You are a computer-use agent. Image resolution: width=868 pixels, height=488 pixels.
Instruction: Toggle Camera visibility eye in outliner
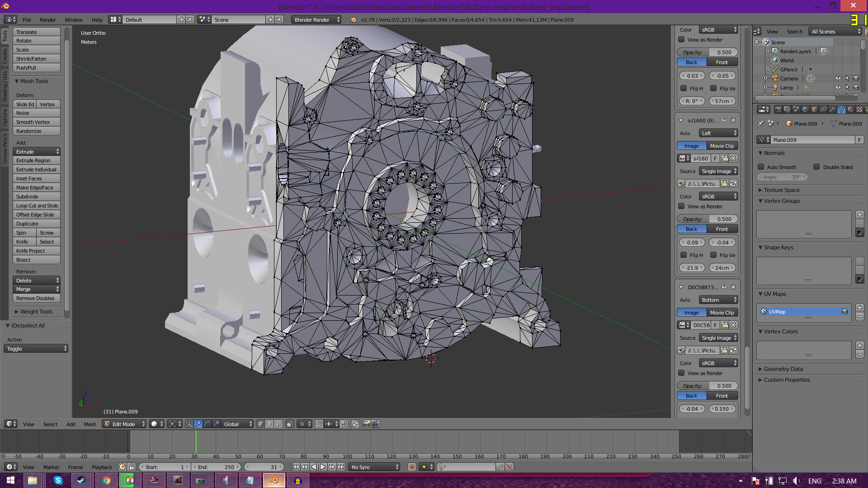click(838, 79)
